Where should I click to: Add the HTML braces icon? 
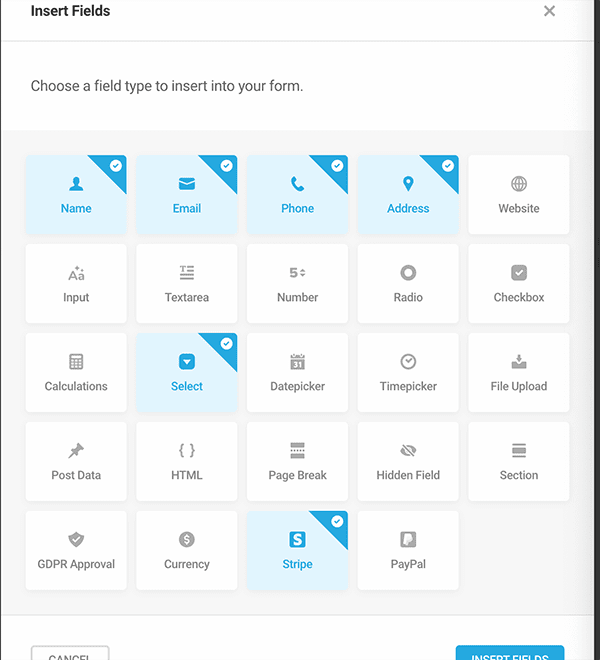tap(187, 450)
